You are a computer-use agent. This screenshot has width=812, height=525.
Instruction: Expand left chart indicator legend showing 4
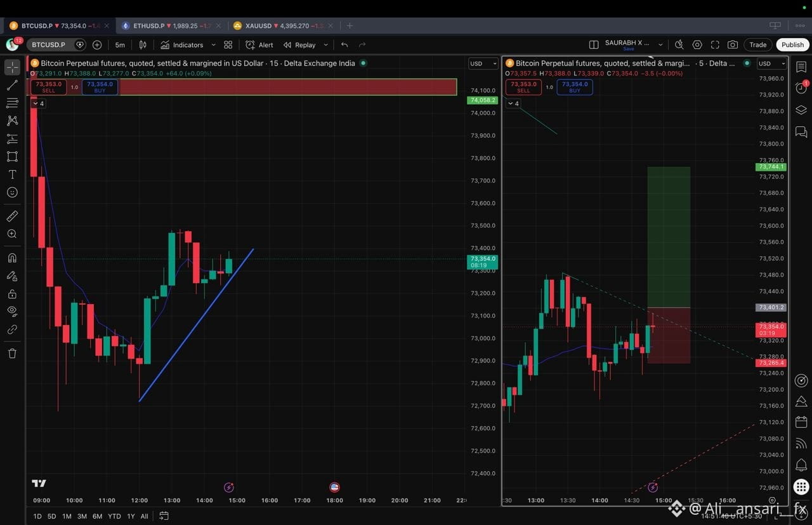click(38, 103)
